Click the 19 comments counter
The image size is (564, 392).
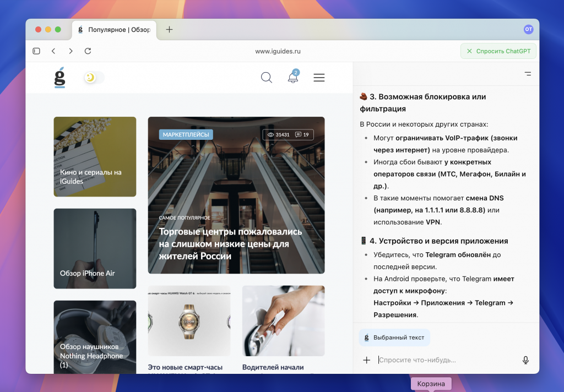tap(302, 134)
